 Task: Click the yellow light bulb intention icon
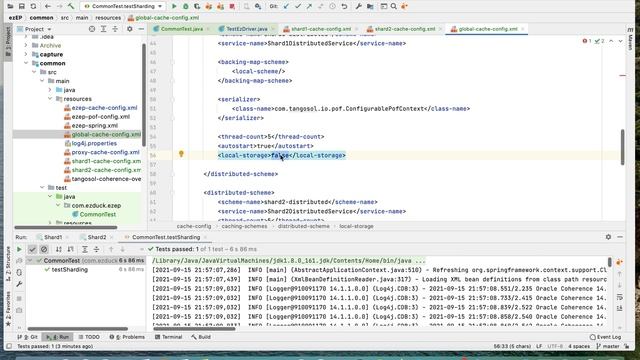tap(181, 154)
